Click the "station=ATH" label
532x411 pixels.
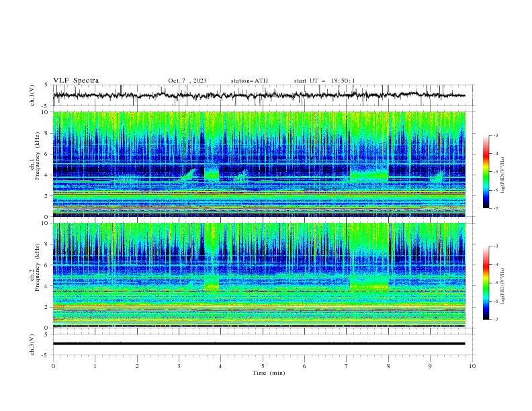[249, 81]
